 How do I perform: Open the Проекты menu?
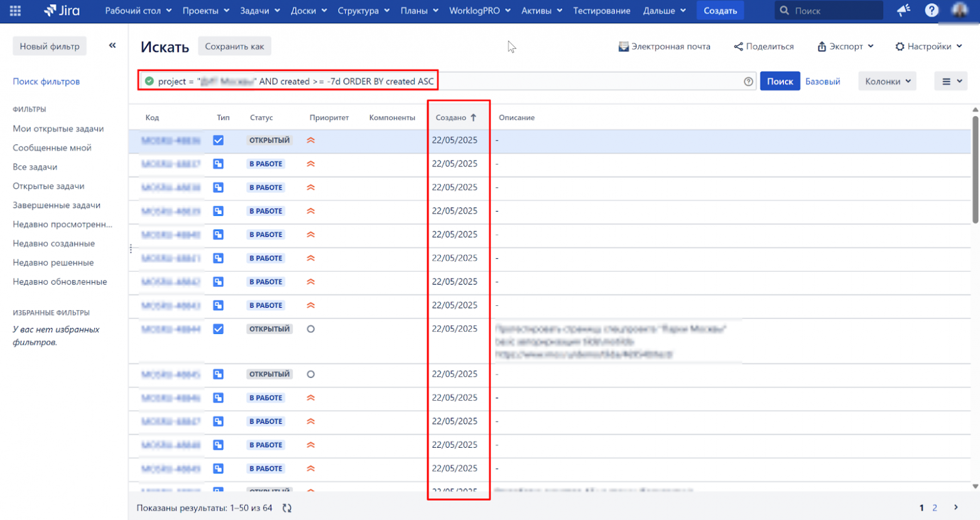coord(205,10)
